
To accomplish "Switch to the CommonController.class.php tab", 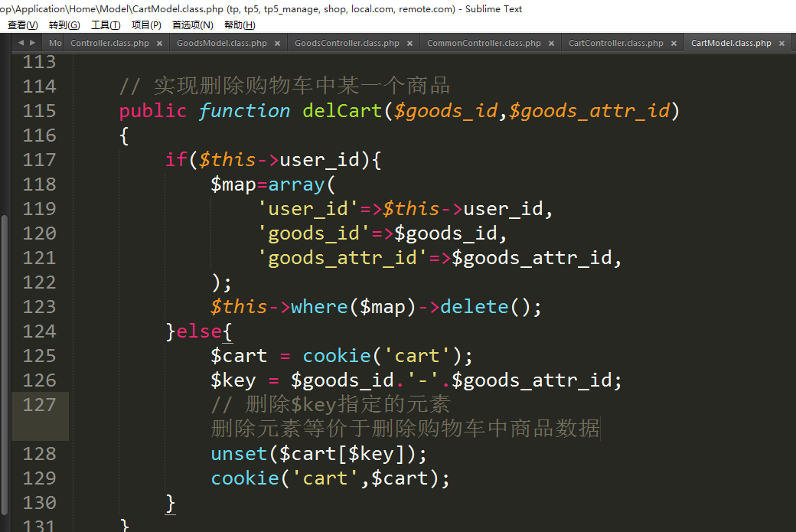I will coord(484,44).
